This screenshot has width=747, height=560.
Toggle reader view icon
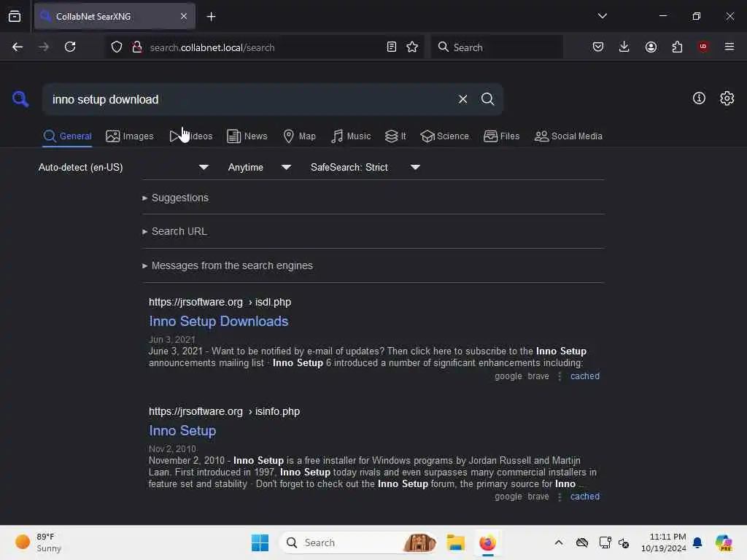click(x=392, y=47)
